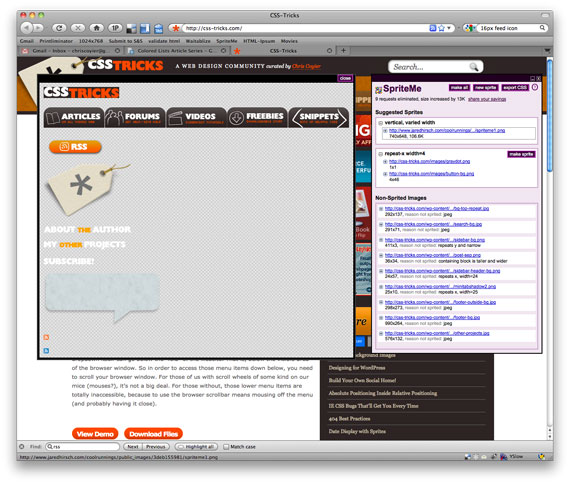
Task: Open SpriteMe help question mark icon
Action: [534, 87]
